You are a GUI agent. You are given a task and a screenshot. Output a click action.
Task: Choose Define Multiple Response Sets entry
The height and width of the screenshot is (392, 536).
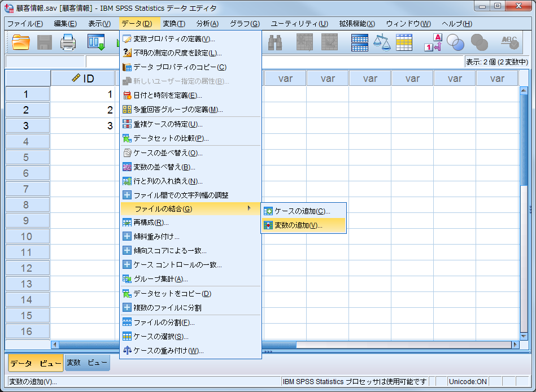pyautogui.click(x=190, y=110)
